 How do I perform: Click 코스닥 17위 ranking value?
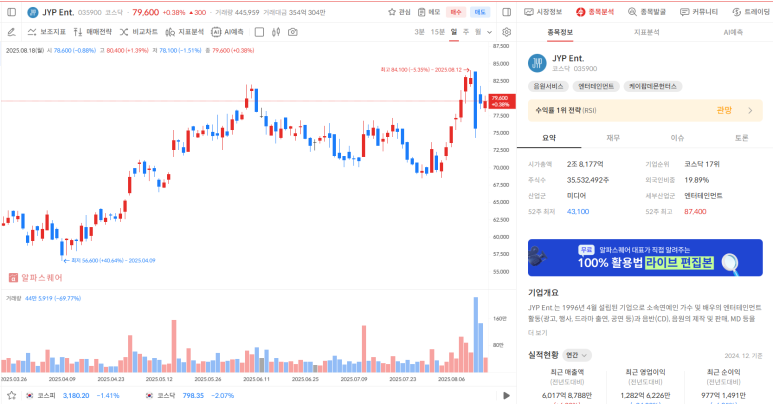(x=702, y=164)
